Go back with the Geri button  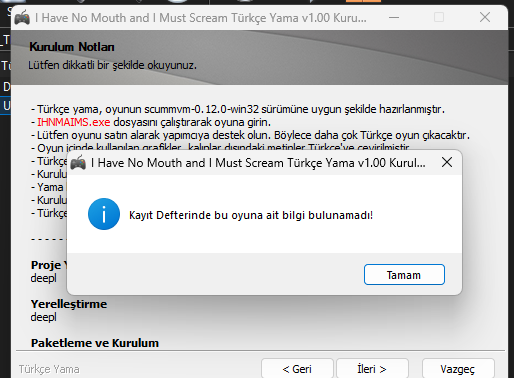pyautogui.click(x=297, y=369)
